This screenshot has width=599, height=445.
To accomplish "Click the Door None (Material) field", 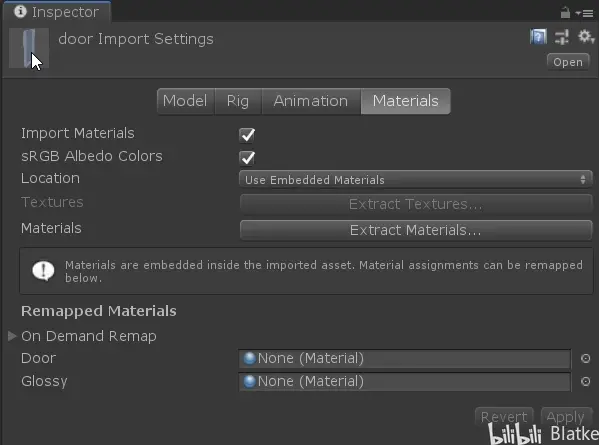I will (x=405, y=358).
